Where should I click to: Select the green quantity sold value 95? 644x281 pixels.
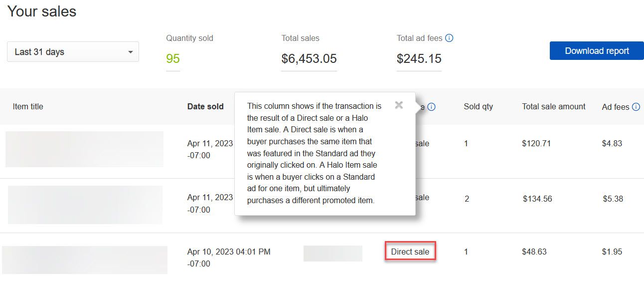point(173,59)
